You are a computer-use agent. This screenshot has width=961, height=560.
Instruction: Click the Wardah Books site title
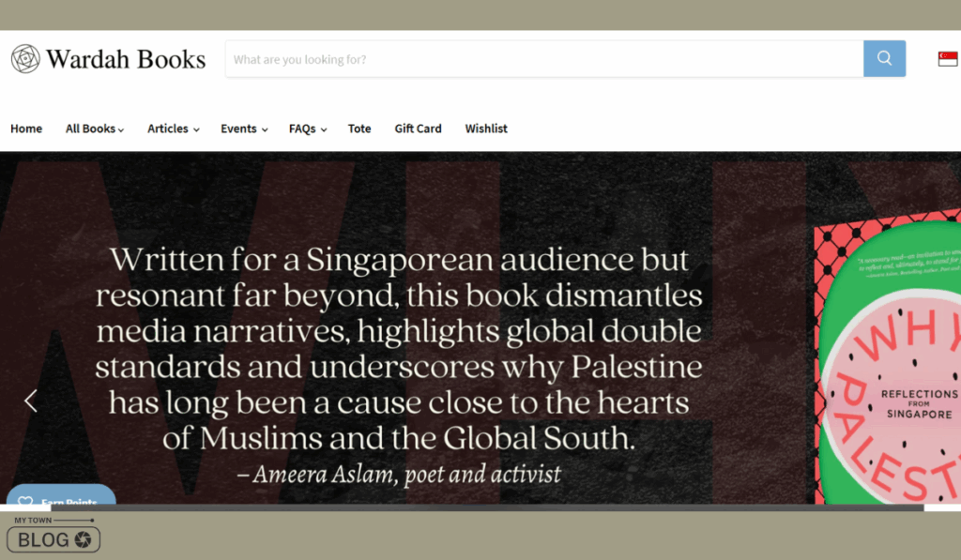(126, 59)
